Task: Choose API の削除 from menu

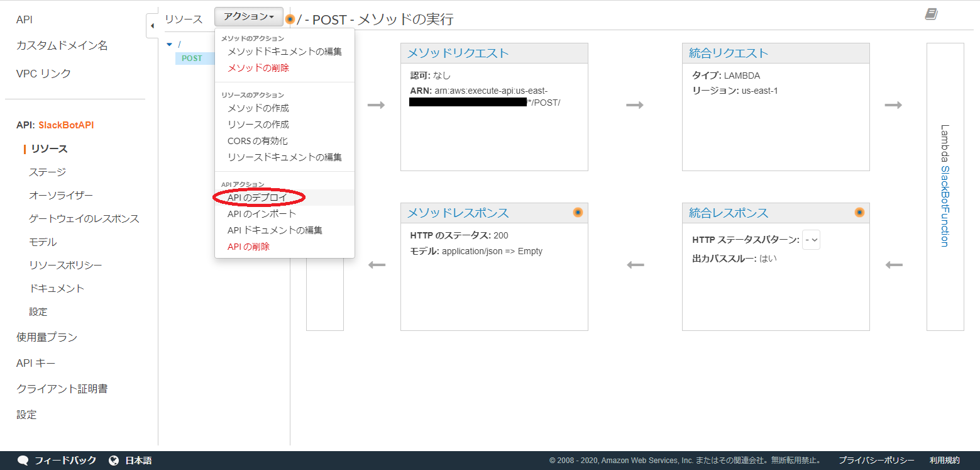Action: 285,247
